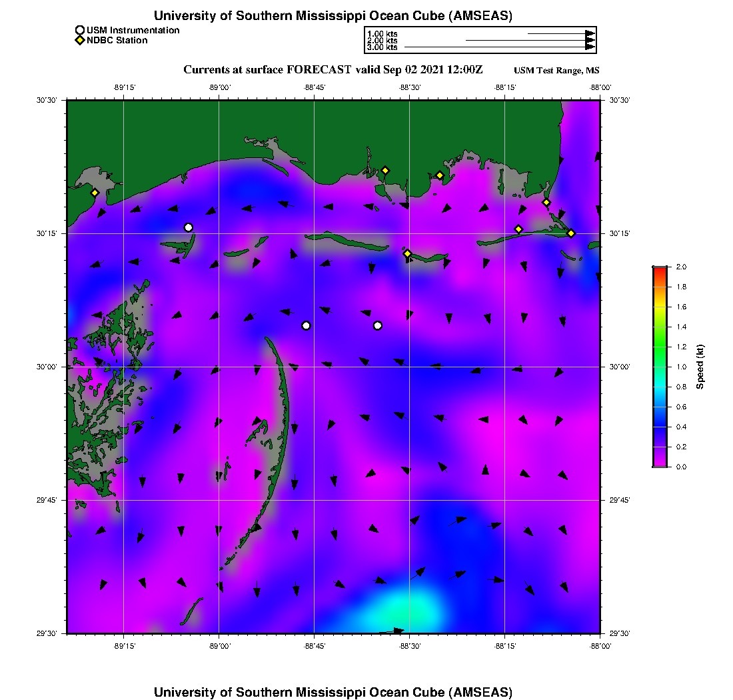Image resolution: width=733 pixels, height=700 pixels.
Task: Click the top AMSEAS Ocean Cube title
Action: pos(333,16)
